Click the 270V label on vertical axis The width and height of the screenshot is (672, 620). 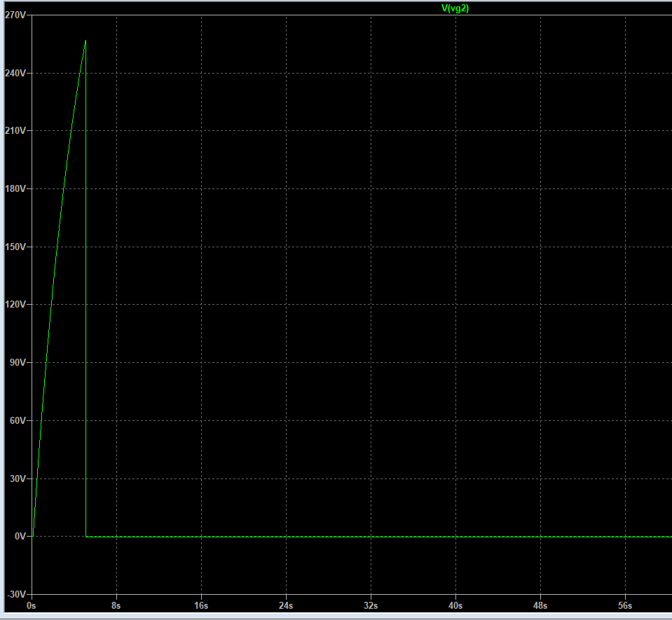coord(15,15)
